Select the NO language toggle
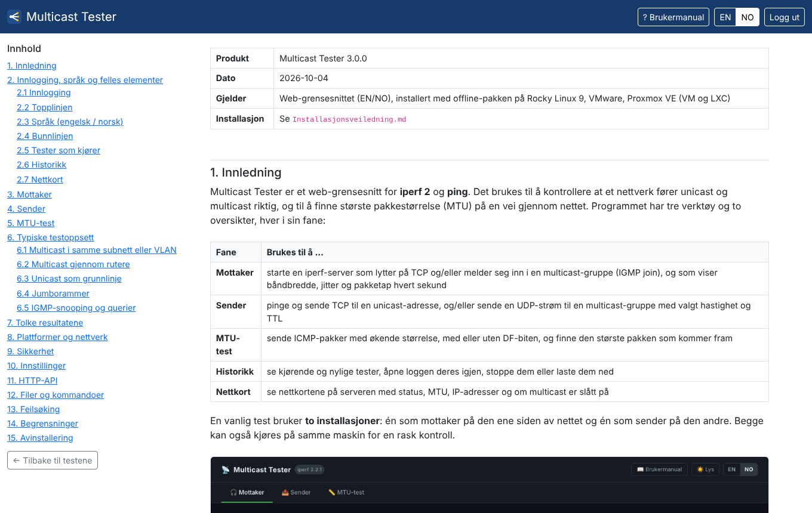 748,17
